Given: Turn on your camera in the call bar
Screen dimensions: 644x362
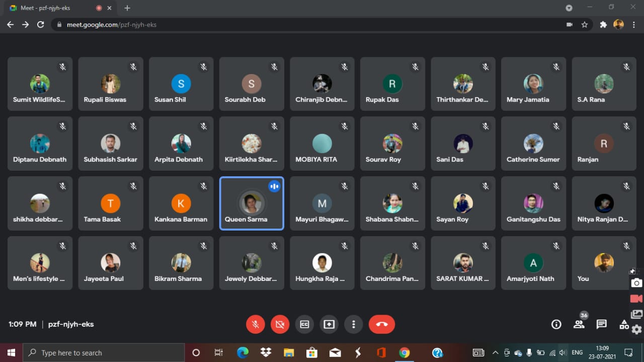Looking at the screenshot, I should (280, 324).
